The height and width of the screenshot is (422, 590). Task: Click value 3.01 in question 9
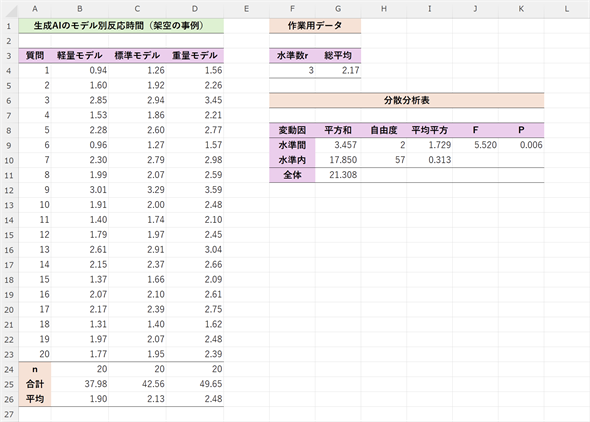point(80,190)
